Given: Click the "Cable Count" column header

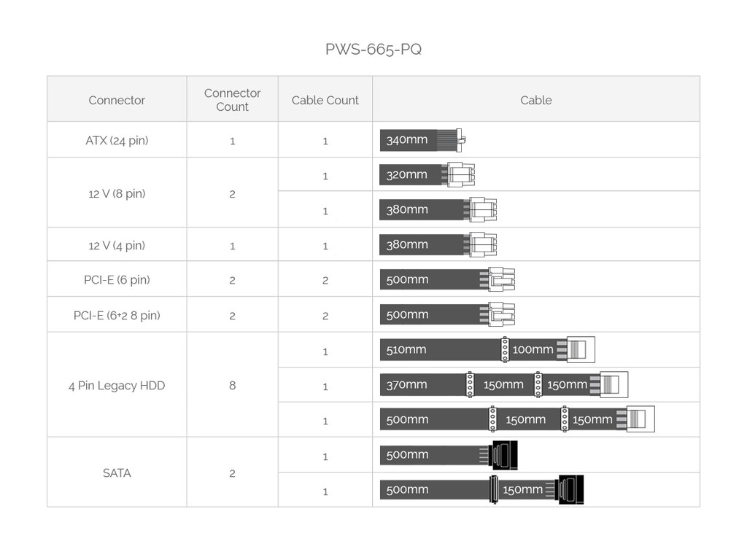Looking at the screenshot, I should pos(325,101).
